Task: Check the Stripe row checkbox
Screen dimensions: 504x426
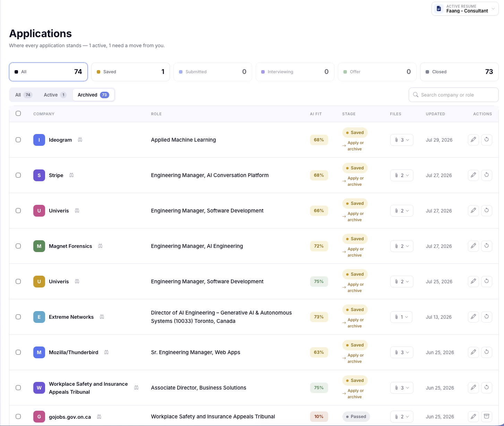Action: click(x=18, y=175)
